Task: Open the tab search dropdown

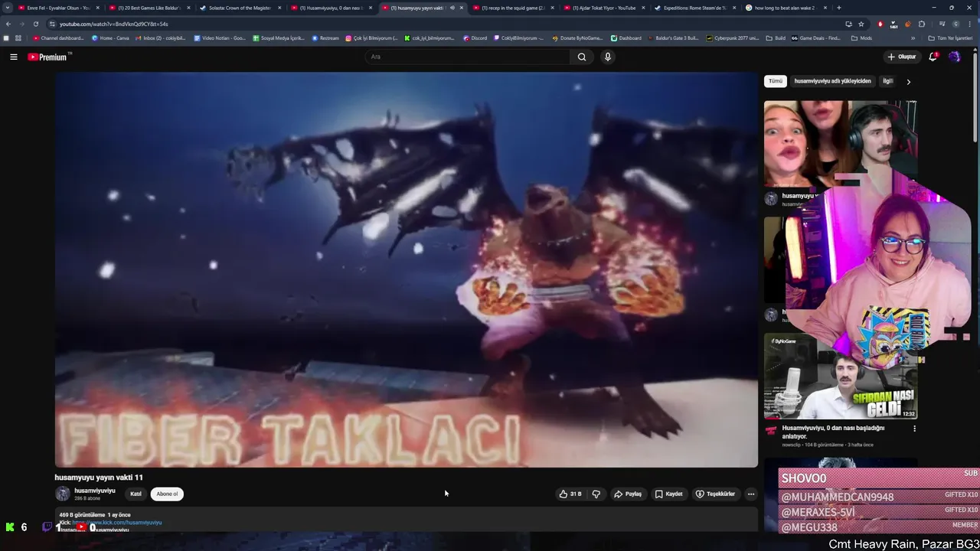Action: [x=8, y=8]
